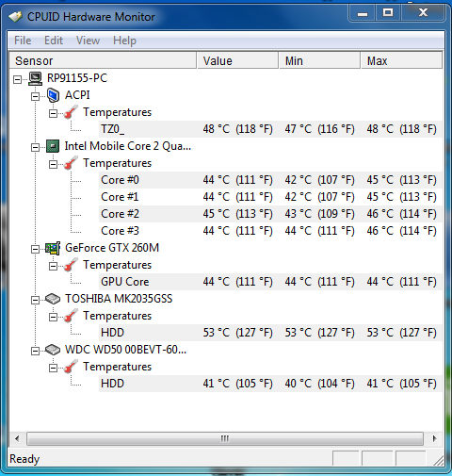Click the Sensor column header
This screenshot has width=452, height=476.
pyautogui.click(x=103, y=60)
